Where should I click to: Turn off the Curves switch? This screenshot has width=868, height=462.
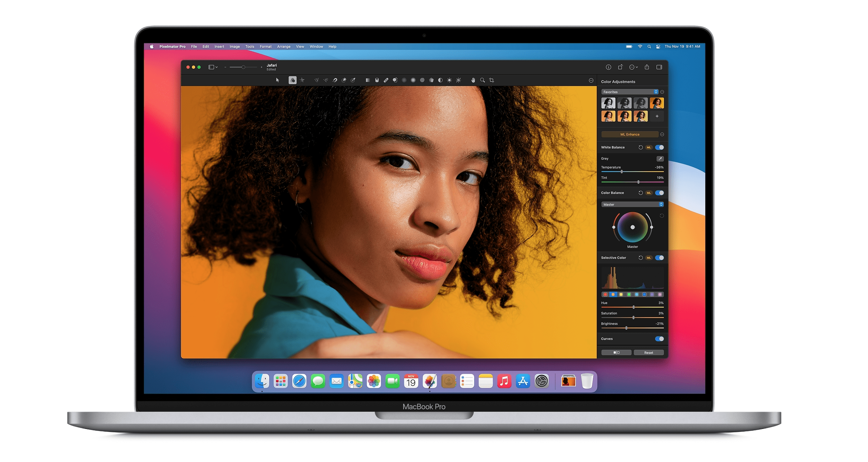pyautogui.click(x=659, y=339)
